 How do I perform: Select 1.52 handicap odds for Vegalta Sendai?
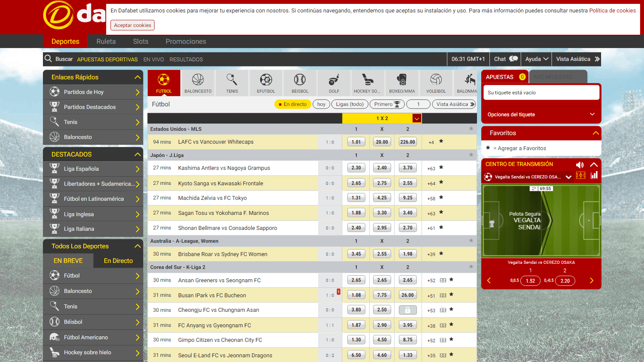click(x=530, y=281)
